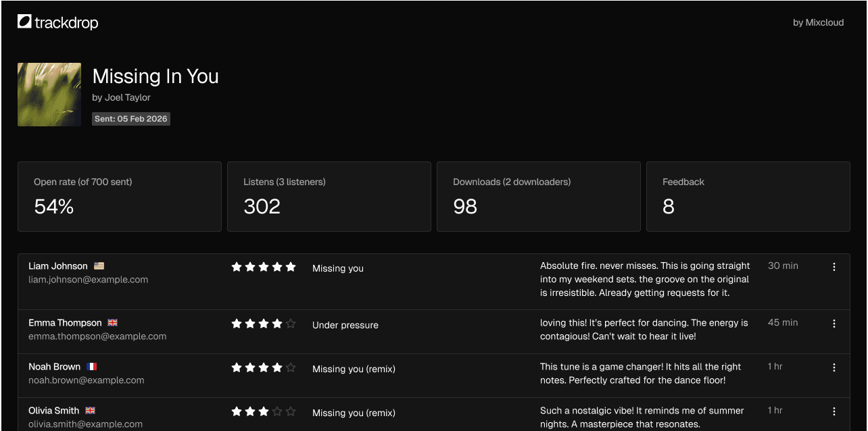Click the 'game changer' feedback comment

tap(641, 374)
